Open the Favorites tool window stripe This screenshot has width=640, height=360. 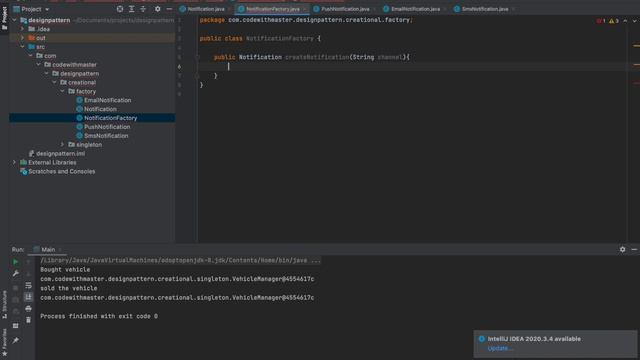click(x=4, y=342)
